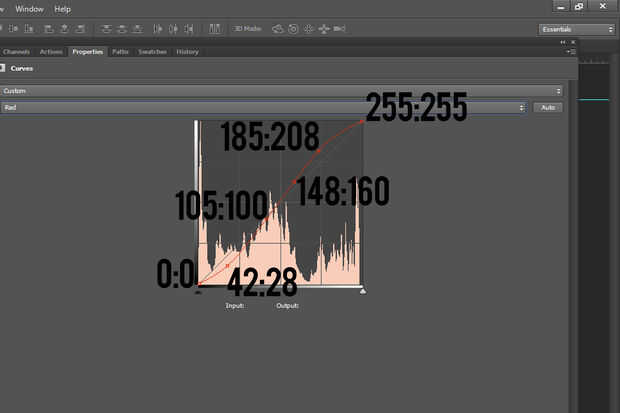This screenshot has width=620, height=413.
Task: Restore down the Photoshop window
Action: click(579, 6)
